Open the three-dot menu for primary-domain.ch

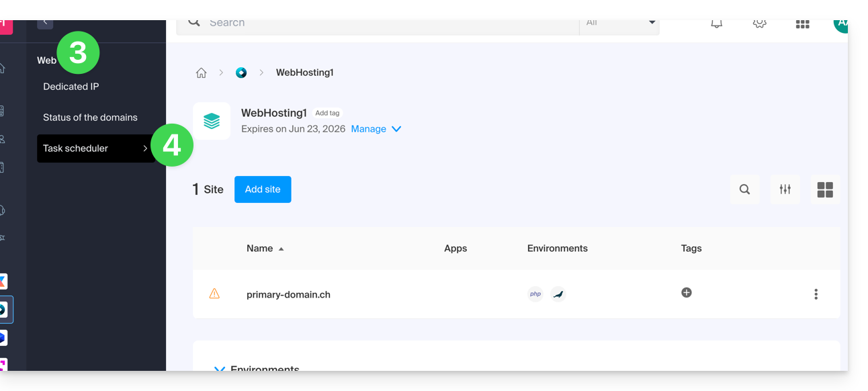[816, 294]
